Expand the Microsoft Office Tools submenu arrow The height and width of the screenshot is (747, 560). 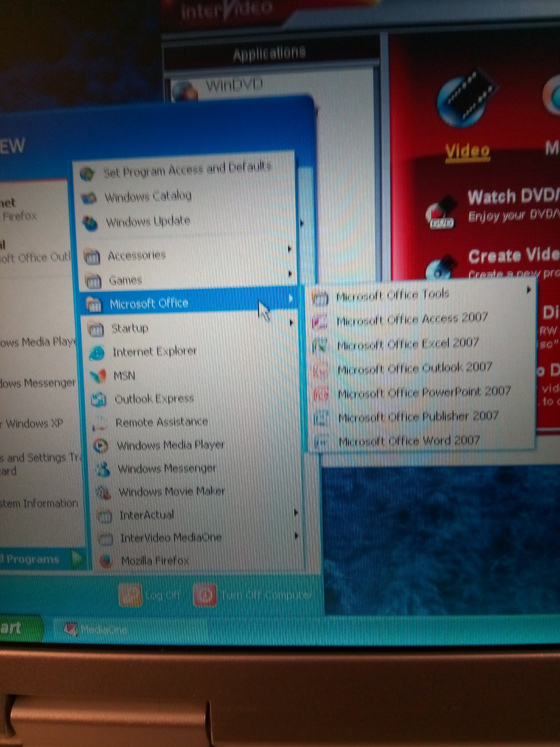pyautogui.click(x=528, y=290)
